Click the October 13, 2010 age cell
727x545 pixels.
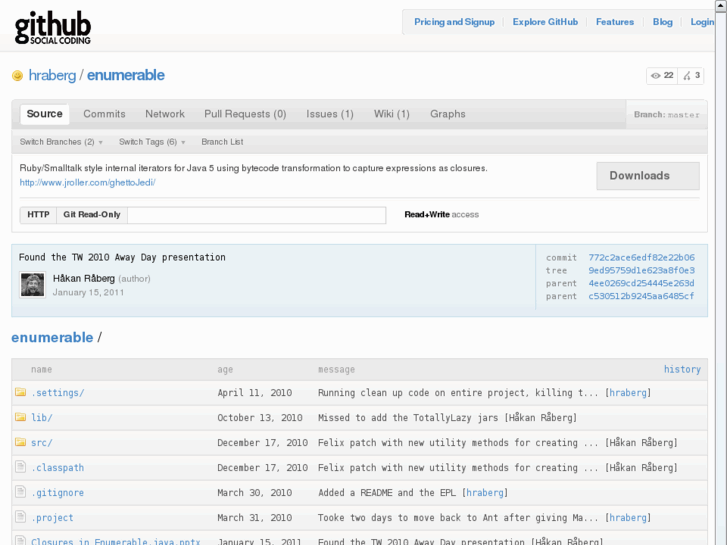tap(260, 418)
